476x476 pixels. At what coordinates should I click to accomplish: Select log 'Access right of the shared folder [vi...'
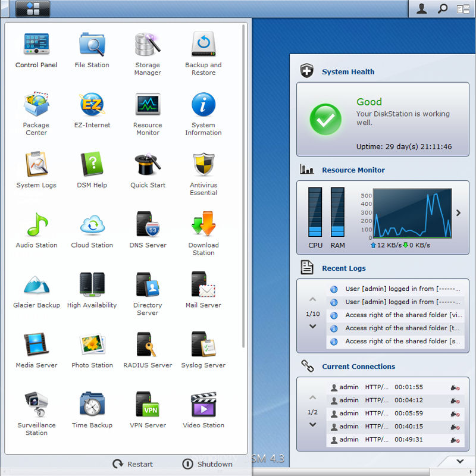tap(395, 315)
